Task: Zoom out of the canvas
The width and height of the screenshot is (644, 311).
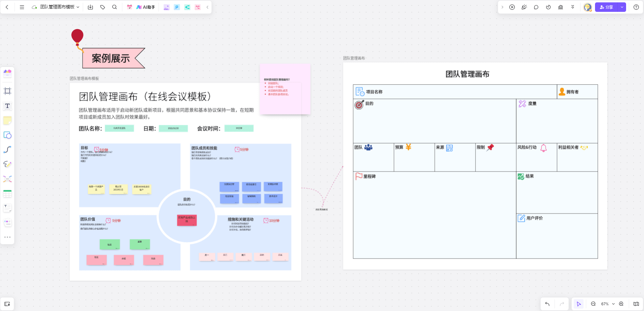Action: pyautogui.click(x=593, y=304)
